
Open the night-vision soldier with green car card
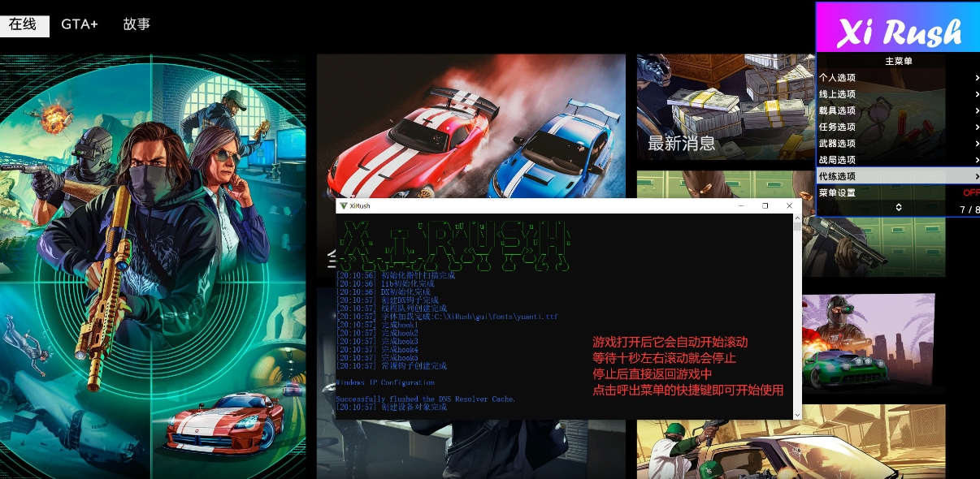pos(869,344)
